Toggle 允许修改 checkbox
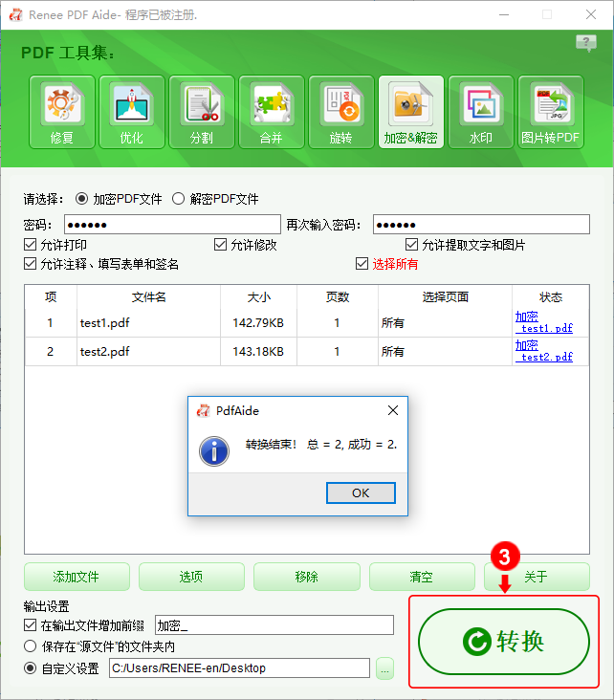Viewport: 614px width, 700px height. tap(220, 245)
